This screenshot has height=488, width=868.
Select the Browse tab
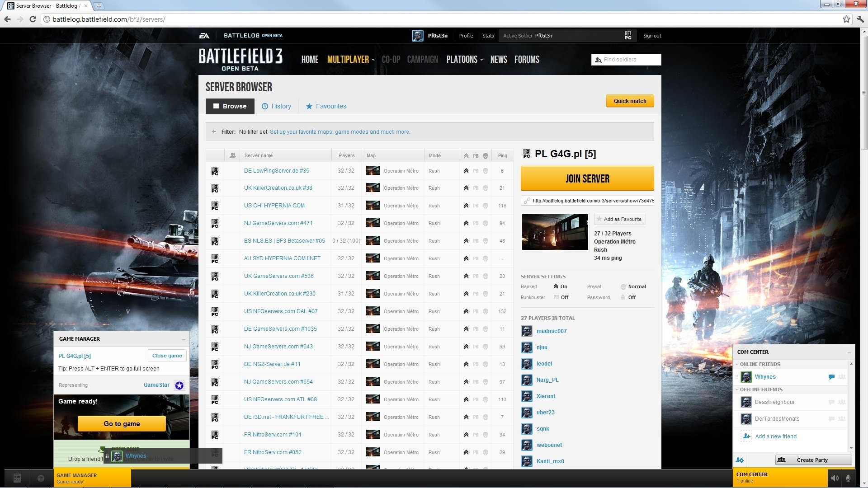pos(230,106)
